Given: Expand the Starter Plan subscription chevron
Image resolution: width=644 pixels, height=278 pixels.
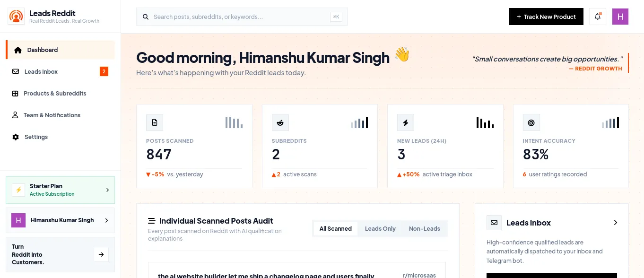Looking at the screenshot, I should click(107, 190).
